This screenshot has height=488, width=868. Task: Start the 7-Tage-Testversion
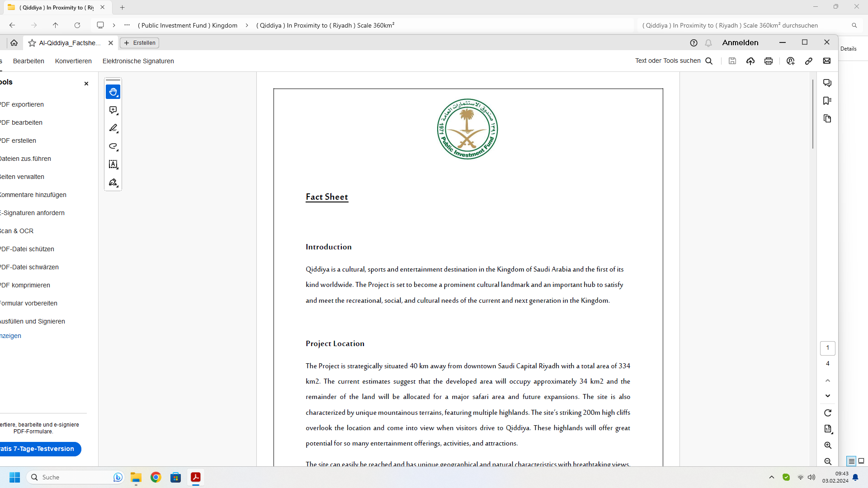pyautogui.click(x=40, y=449)
